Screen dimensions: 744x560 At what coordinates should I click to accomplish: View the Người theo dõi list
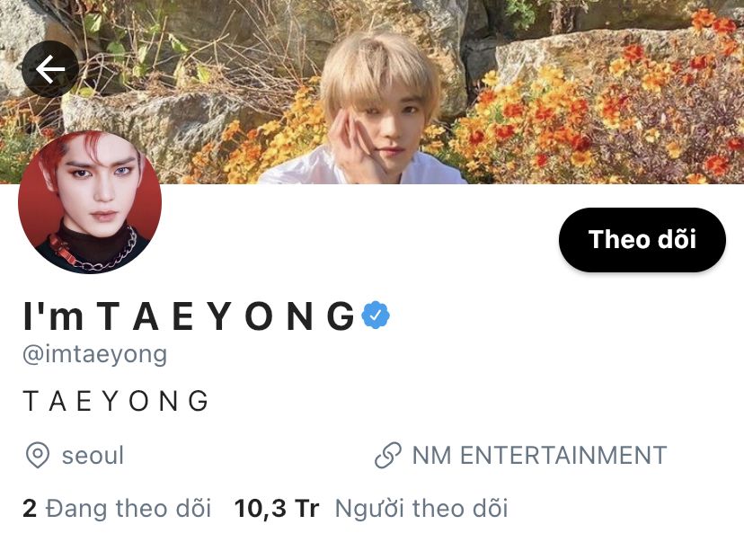[421, 508]
